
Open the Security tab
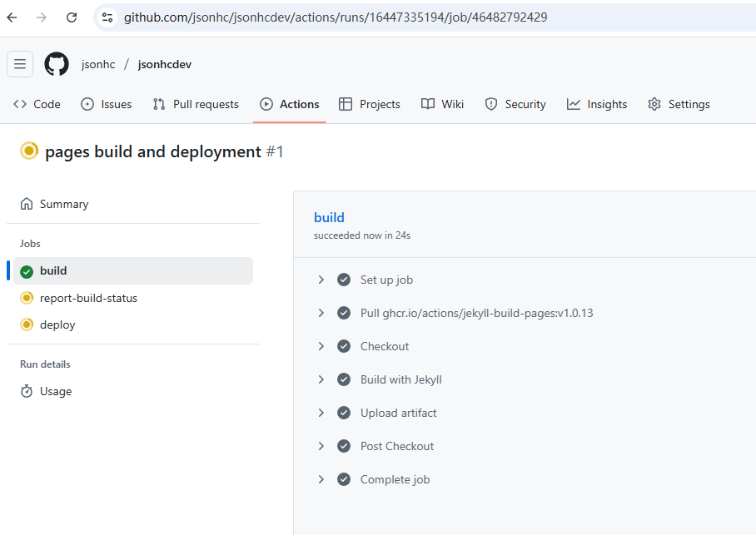click(515, 104)
